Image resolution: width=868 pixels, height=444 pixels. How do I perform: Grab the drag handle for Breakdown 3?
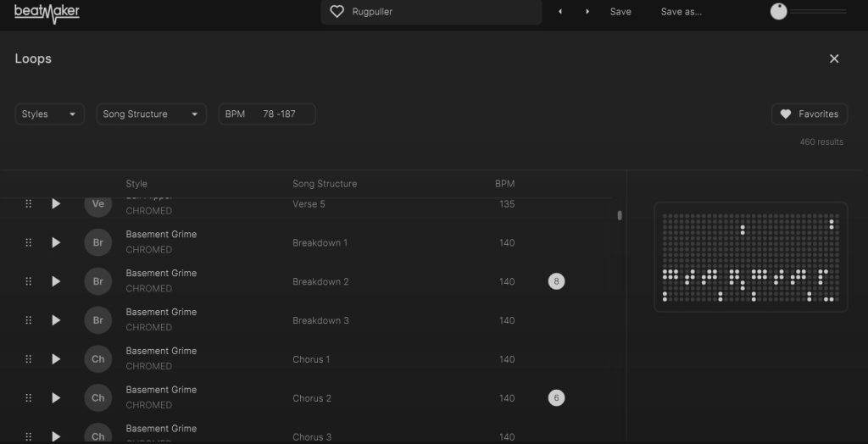coord(28,320)
